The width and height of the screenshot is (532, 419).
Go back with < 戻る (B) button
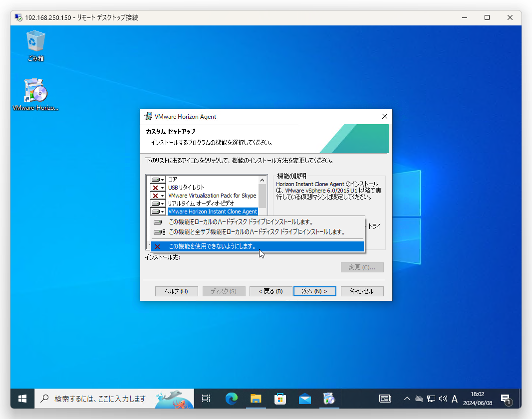click(x=271, y=291)
